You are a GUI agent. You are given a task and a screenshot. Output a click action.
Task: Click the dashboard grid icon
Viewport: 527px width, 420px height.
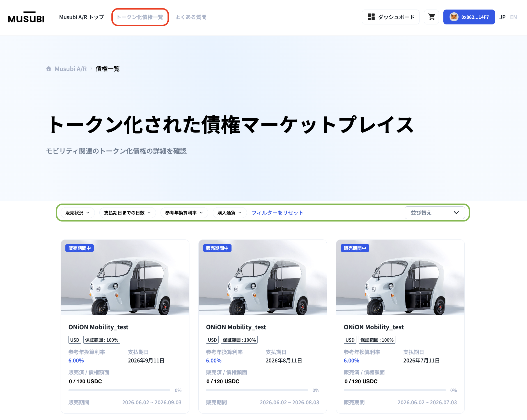(371, 17)
